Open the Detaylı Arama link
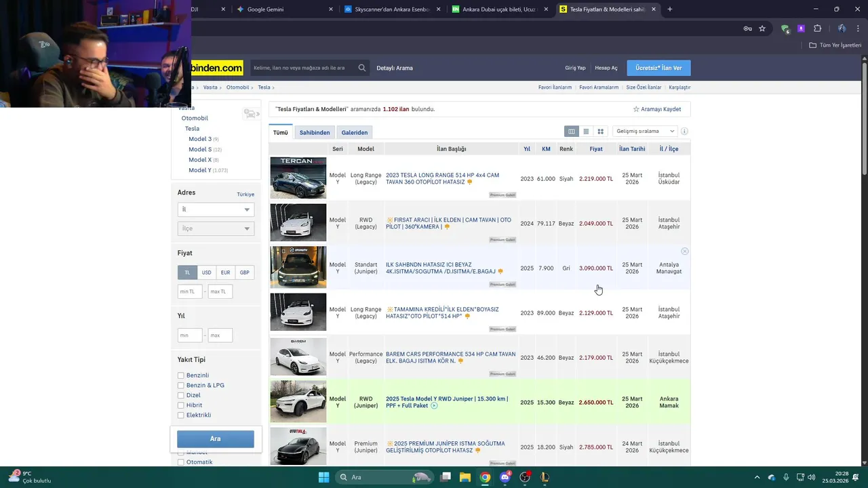 [x=395, y=68]
